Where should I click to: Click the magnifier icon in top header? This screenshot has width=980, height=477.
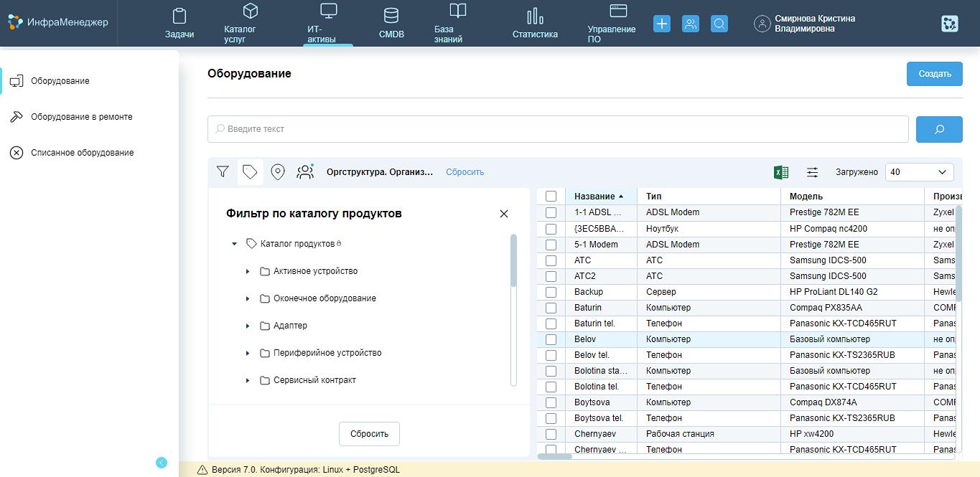pos(719,24)
